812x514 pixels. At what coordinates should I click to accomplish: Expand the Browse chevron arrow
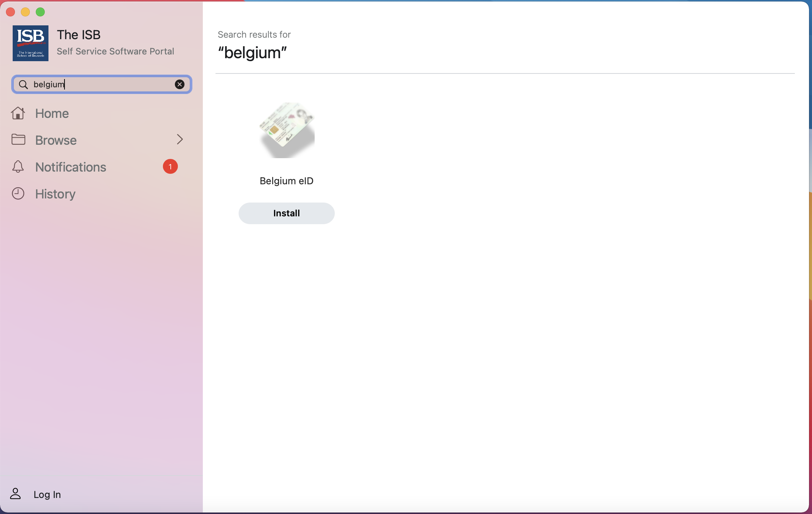(180, 140)
